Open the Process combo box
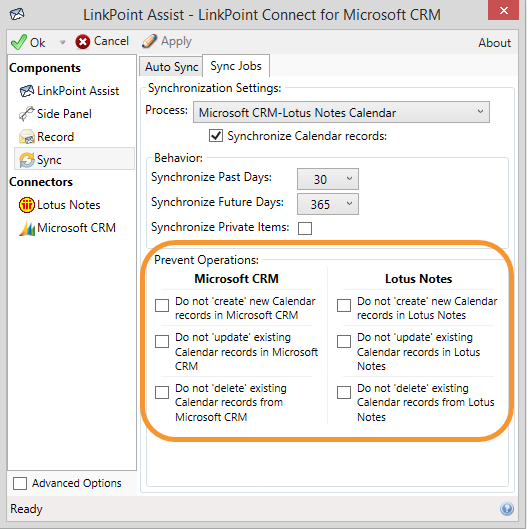This screenshot has width=528, height=529. 341,112
